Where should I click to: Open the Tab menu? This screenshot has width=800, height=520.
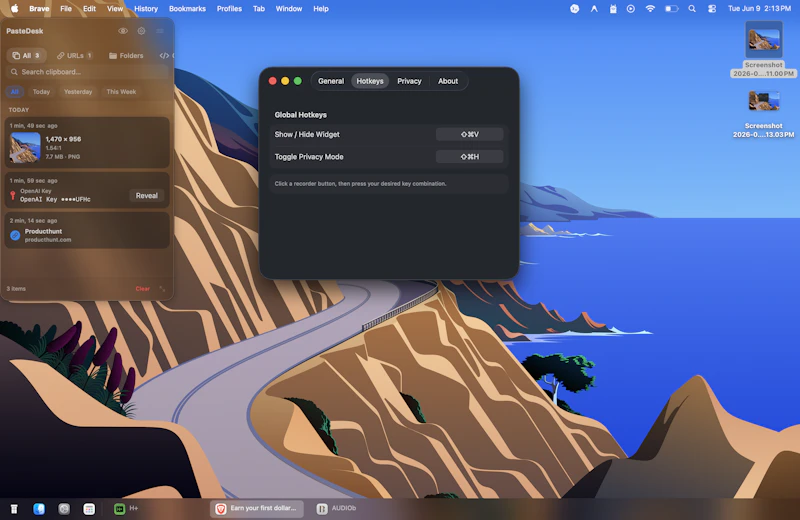tap(259, 9)
